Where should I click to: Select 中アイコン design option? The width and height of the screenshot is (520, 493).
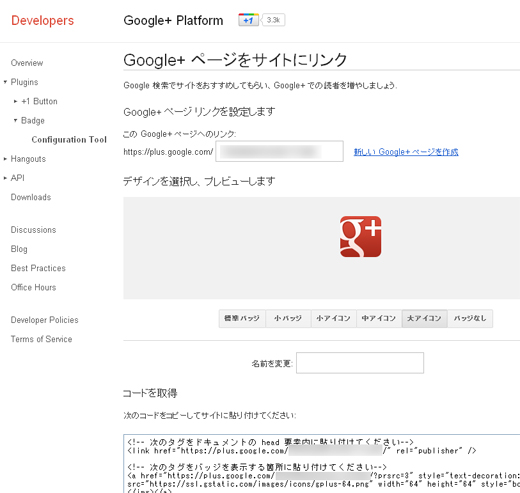coord(379,318)
